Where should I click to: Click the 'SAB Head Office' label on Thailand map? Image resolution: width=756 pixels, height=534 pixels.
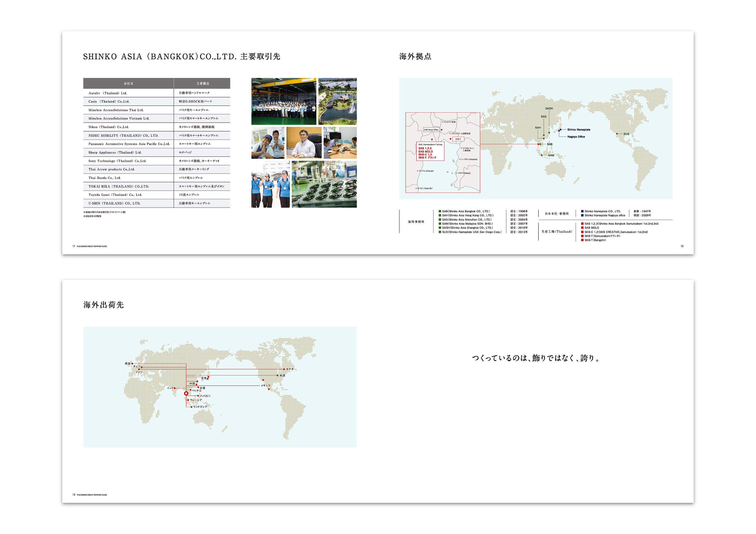pos(431,130)
